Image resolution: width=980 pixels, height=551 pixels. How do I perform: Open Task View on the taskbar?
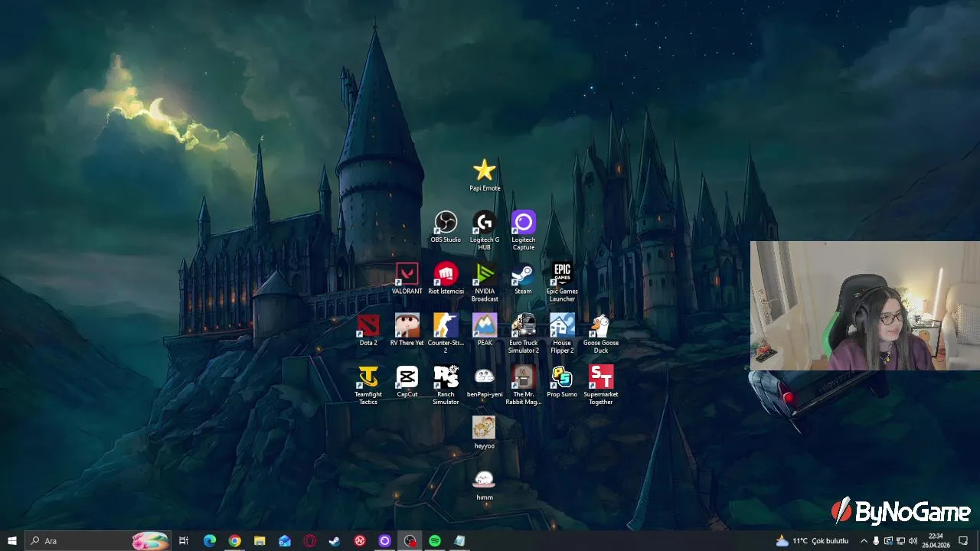[184, 541]
